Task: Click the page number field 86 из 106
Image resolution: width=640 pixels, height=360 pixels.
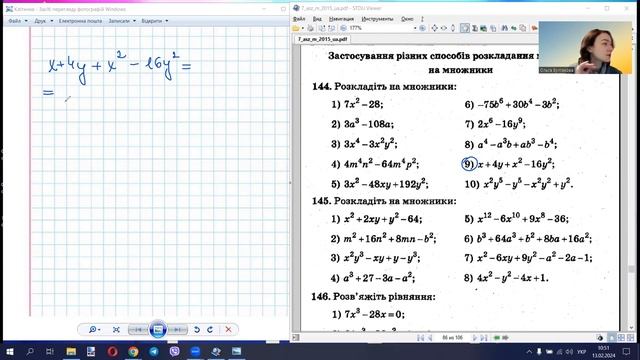Action: click(452, 338)
